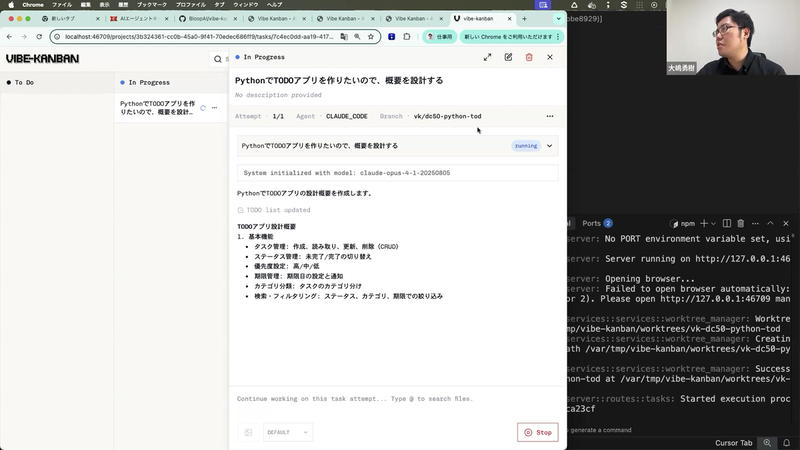Go forward in Chrome history

[24, 37]
